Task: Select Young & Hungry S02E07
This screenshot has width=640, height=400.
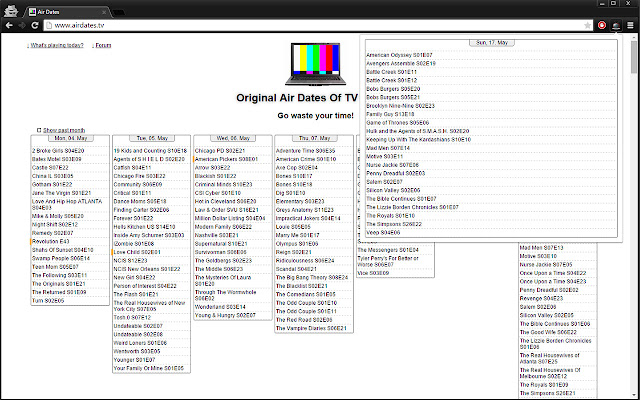Action: tap(225, 316)
